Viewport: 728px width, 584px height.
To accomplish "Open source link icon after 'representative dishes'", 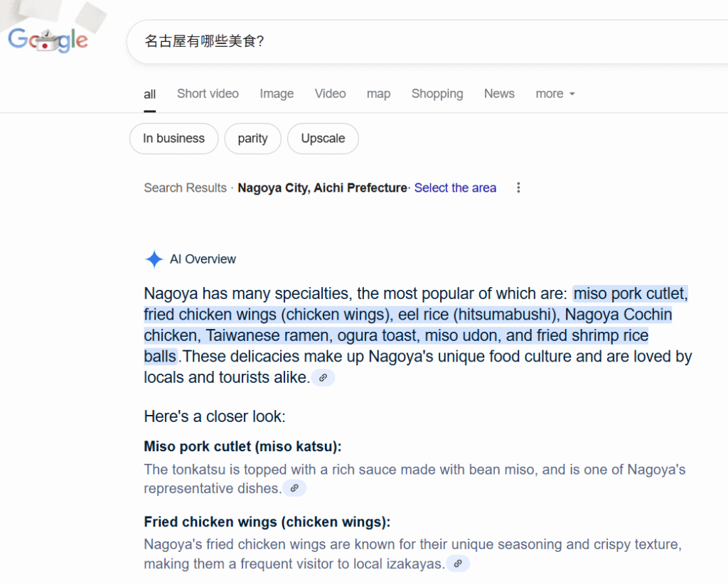I will click(294, 488).
